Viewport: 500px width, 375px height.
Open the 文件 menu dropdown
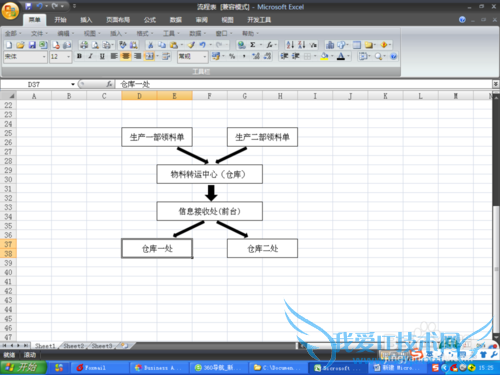(39, 33)
